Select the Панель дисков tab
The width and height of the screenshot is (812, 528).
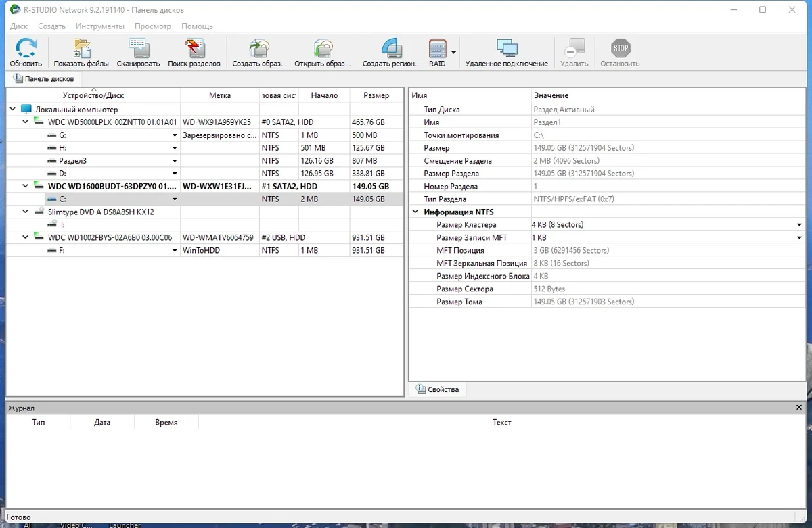point(44,78)
